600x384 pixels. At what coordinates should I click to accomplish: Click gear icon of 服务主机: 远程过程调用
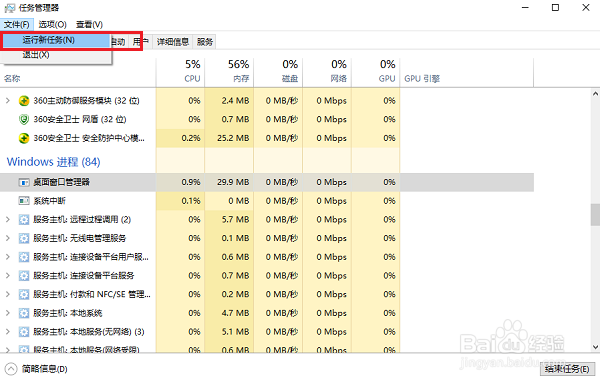tap(24, 220)
